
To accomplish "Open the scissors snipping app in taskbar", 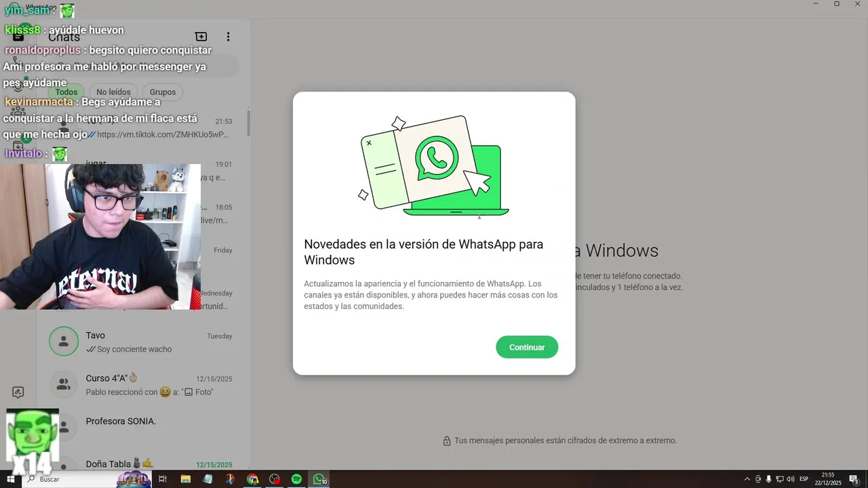I will [x=230, y=479].
